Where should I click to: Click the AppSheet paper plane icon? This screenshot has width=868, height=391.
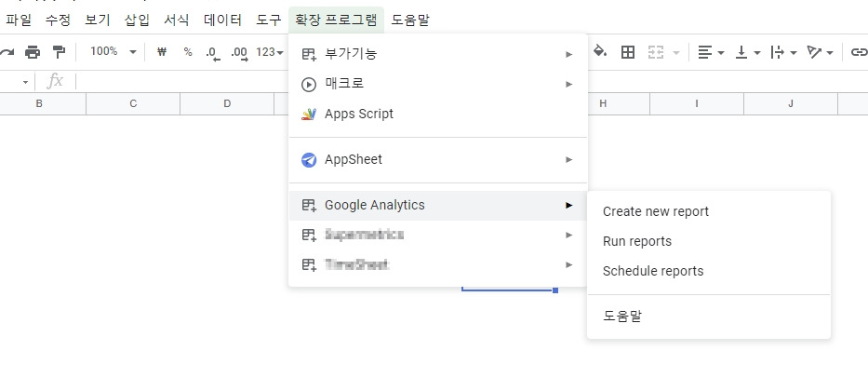coord(308,160)
